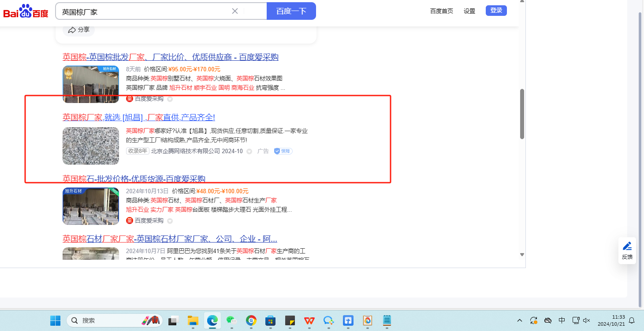This screenshot has height=331, width=644.
Task: Go to 百度首页 in the top navigation
Action: (x=441, y=11)
